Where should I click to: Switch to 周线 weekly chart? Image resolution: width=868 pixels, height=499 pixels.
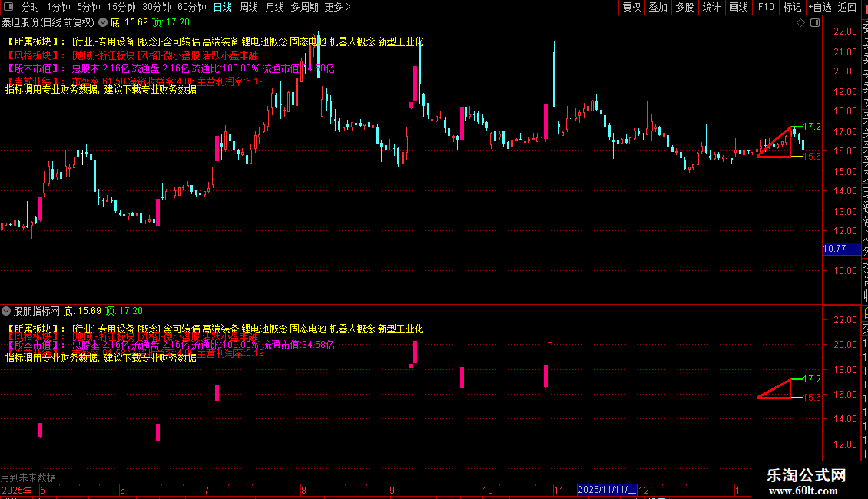point(249,7)
